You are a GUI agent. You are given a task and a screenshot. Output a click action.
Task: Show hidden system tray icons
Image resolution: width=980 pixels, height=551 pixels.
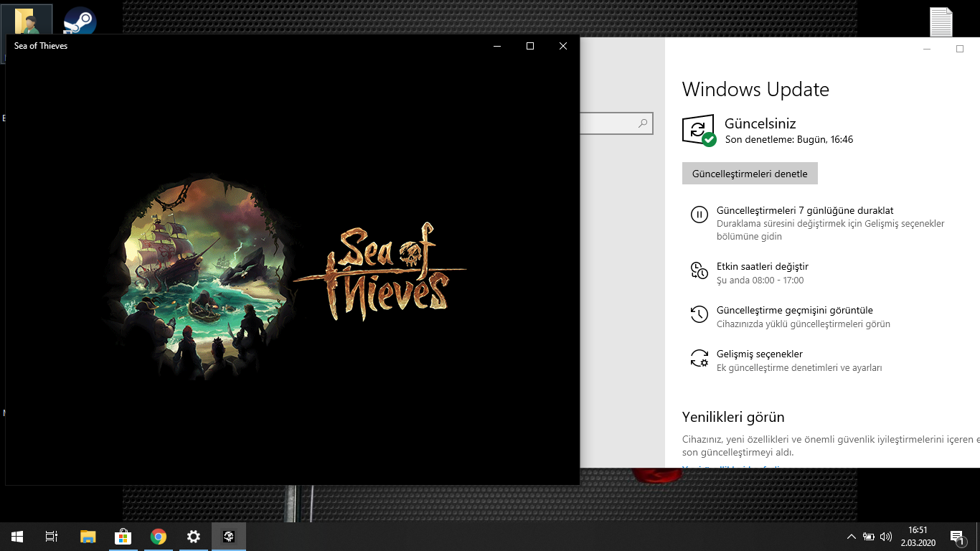point(852,536)
